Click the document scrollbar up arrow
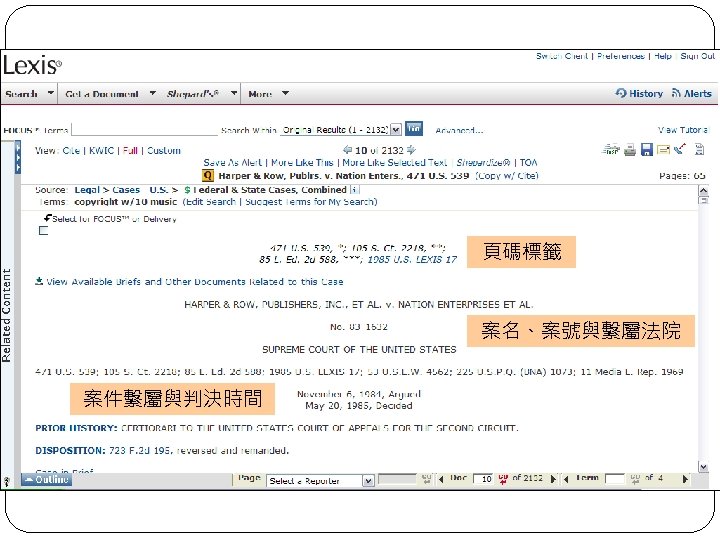 click(703, 191)
